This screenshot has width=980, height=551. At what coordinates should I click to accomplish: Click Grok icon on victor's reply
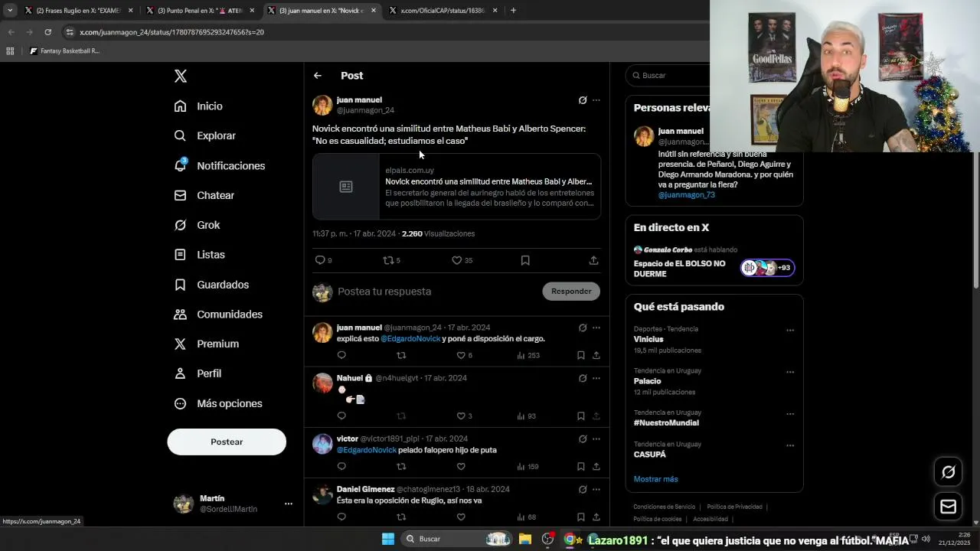pyautogui.click(x=583, y=439)
